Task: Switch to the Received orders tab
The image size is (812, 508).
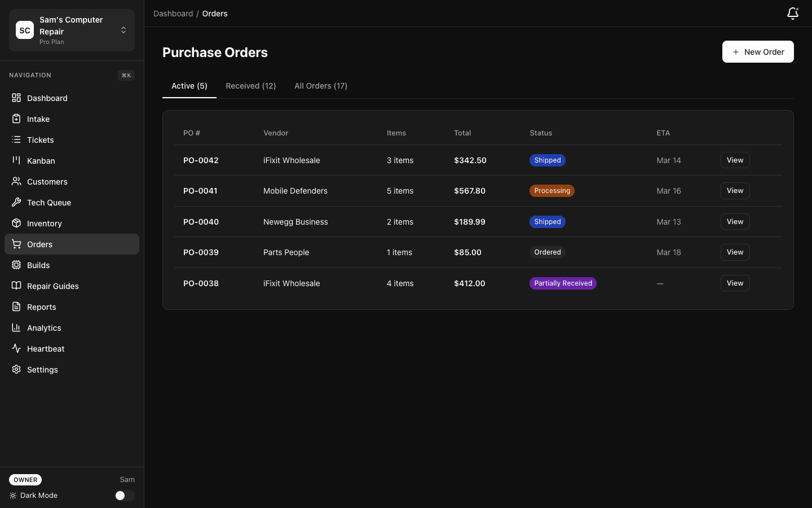Action: pos(251,86)
